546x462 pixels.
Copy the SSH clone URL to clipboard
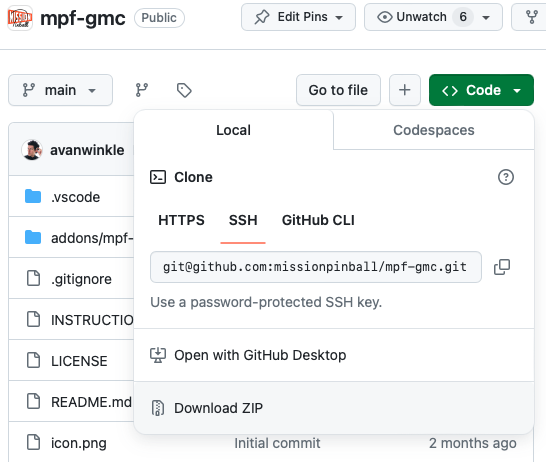click(502, 267)
